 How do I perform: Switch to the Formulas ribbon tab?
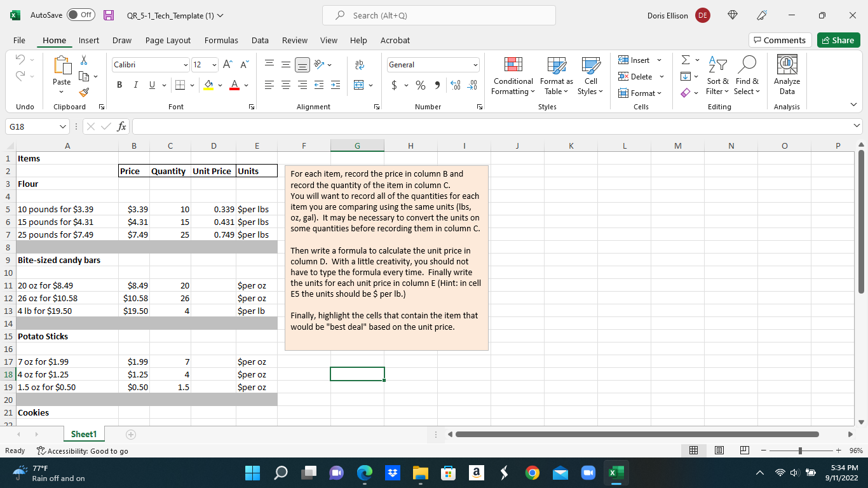pos(221,40)
